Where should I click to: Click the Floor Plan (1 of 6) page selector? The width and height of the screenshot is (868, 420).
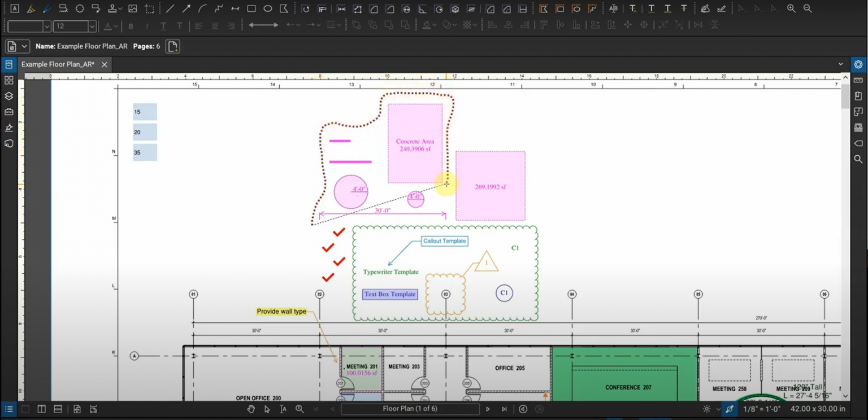click(x=411, y=409)
